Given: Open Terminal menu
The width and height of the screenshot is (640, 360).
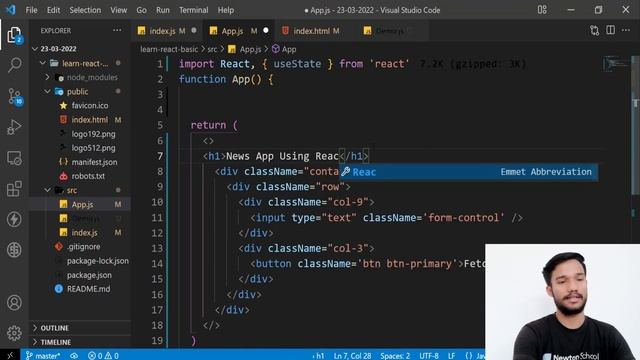Looking at the screenshot, I should [x=193, y=10].
